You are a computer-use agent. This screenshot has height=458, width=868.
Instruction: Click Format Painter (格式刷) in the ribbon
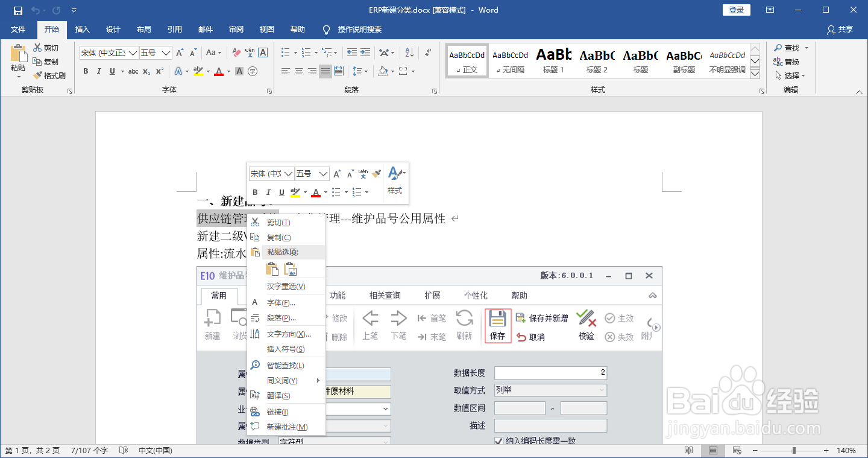click(49, 75)
